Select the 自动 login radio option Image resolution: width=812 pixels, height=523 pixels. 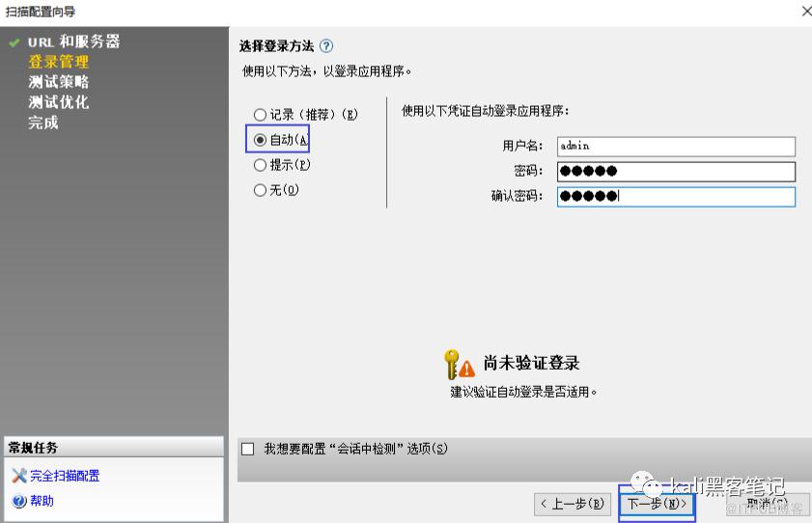pos(260,140)
